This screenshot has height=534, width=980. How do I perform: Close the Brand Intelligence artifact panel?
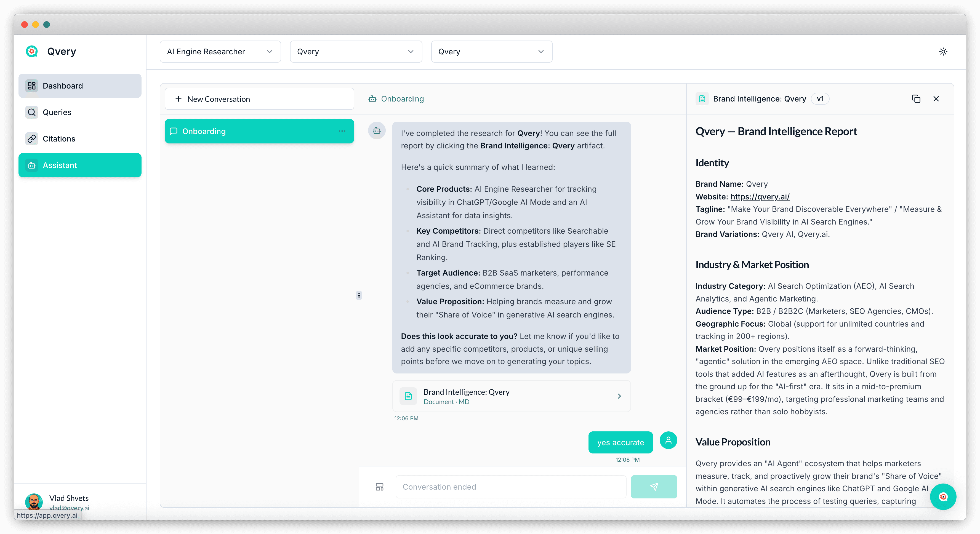click(x=936, y=99)
